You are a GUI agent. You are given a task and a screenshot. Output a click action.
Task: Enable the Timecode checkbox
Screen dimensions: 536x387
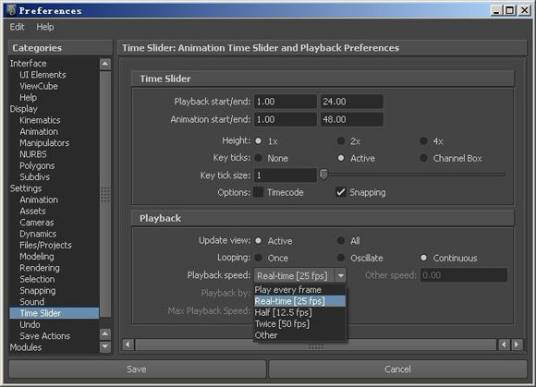(x=259, y=192)
